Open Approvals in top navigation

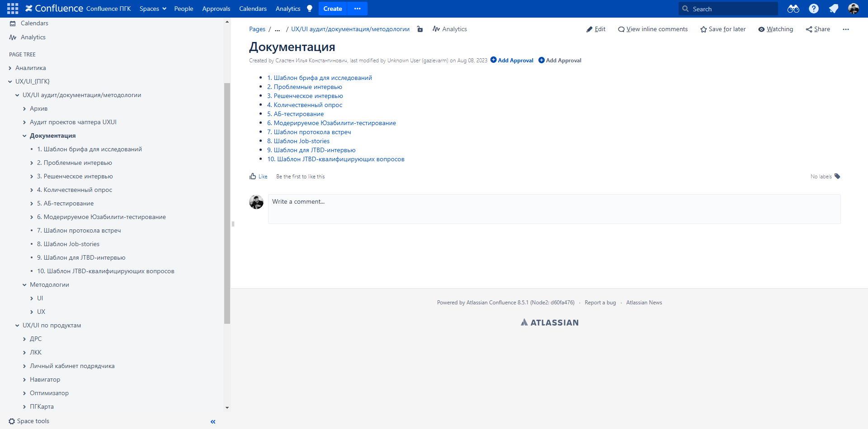[216, 9]
